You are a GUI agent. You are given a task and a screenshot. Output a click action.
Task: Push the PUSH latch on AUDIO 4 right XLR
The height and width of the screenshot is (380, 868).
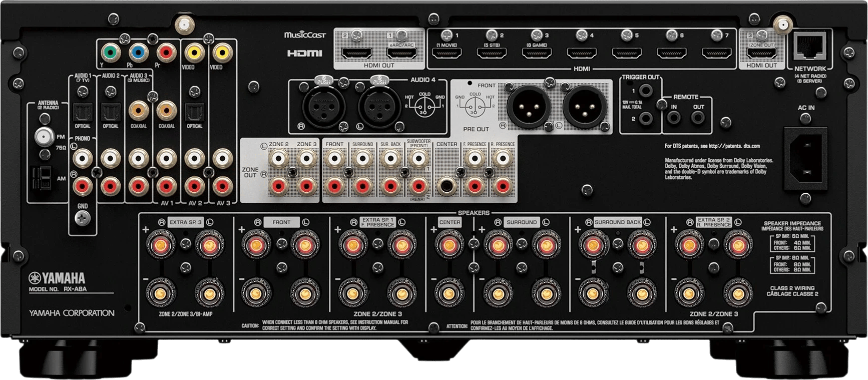pos(324,80)
